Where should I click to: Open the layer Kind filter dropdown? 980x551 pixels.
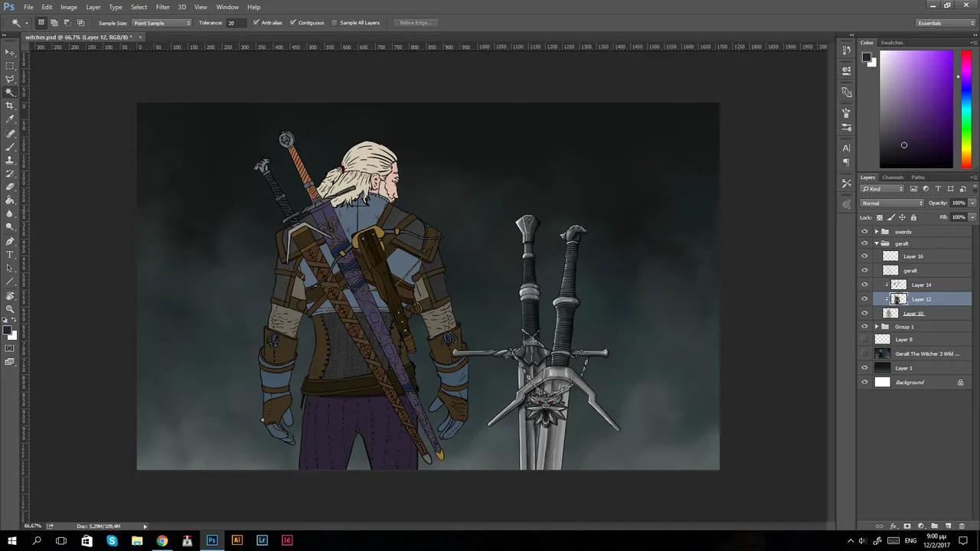(x=882, y=188)
